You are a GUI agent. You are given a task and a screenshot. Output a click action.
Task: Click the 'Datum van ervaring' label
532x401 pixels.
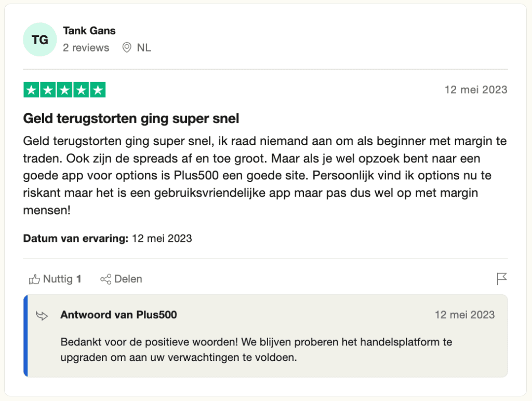click(x=76, y=239)
